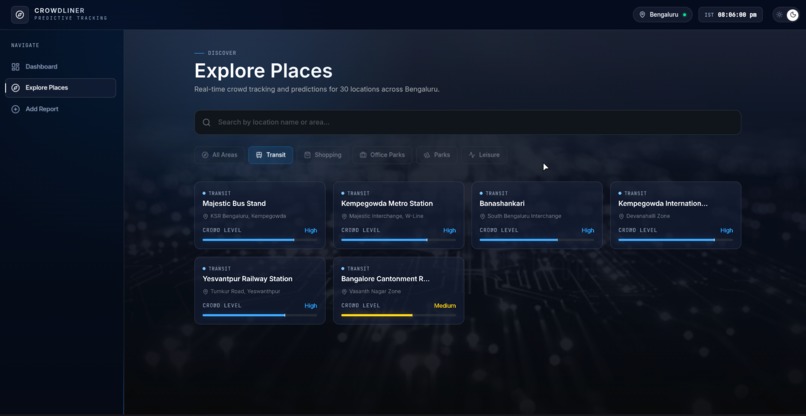Screen dimensions: 806x416
Task: Open Kempegowda International card
Action: pyautogui.click(x=675, y=215)
